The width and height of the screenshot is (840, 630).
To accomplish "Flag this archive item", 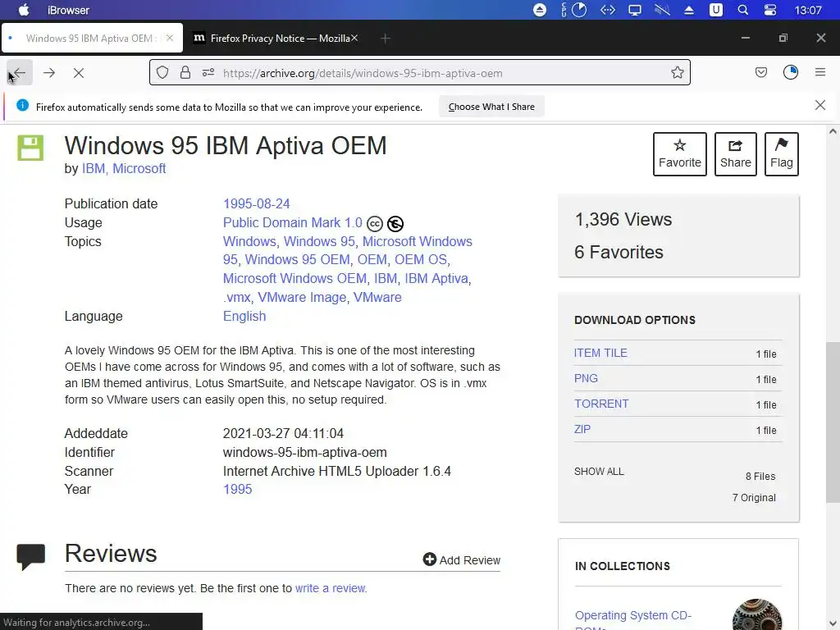I will point(782,153).
